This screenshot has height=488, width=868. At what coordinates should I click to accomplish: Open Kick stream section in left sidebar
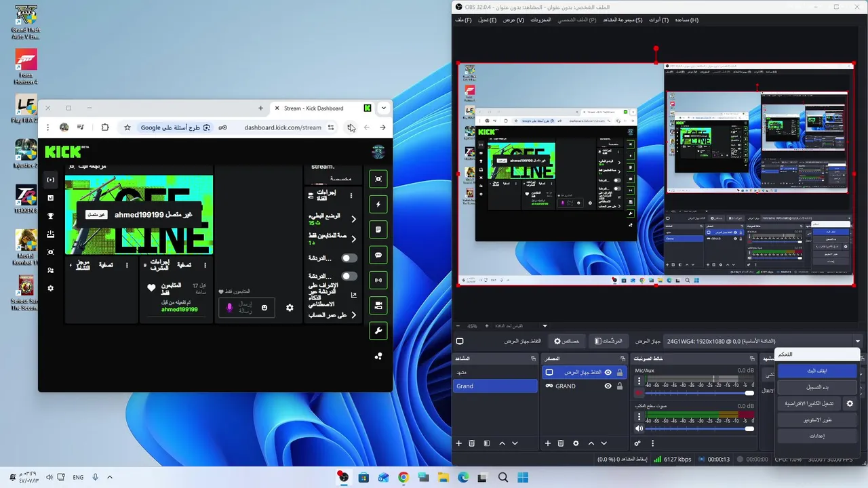[50, 180]
